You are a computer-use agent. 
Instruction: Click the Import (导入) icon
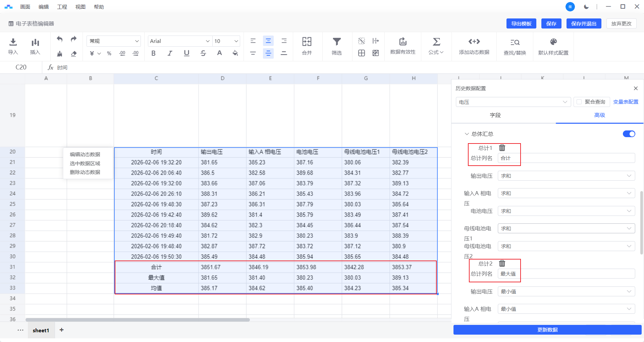13,43
